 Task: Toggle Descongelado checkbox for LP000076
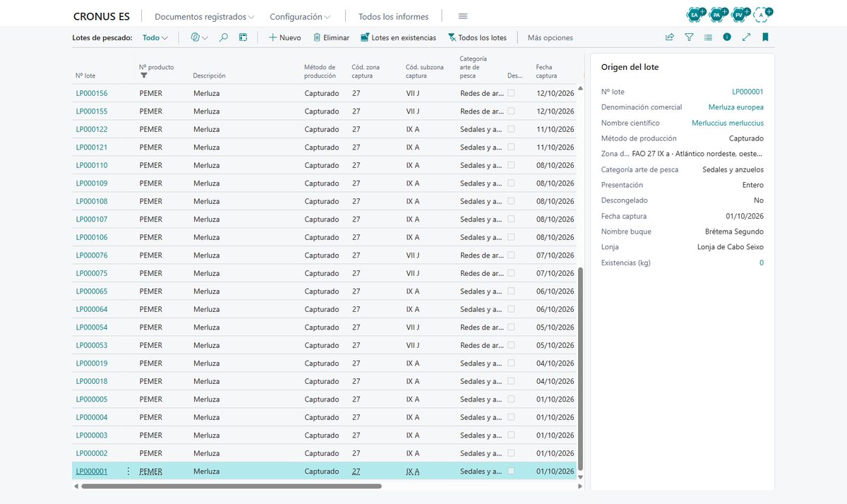(511, 255)
